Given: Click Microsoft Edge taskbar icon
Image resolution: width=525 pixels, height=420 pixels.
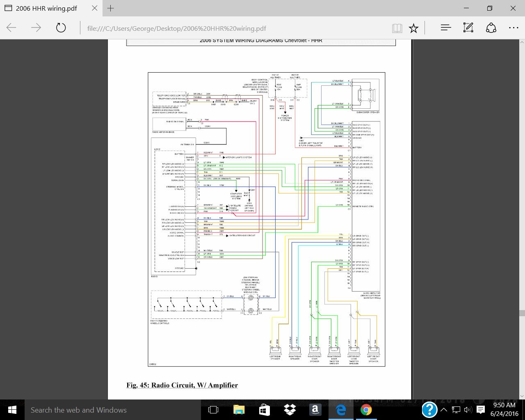Looking at the screenshot, I should 340,410.
